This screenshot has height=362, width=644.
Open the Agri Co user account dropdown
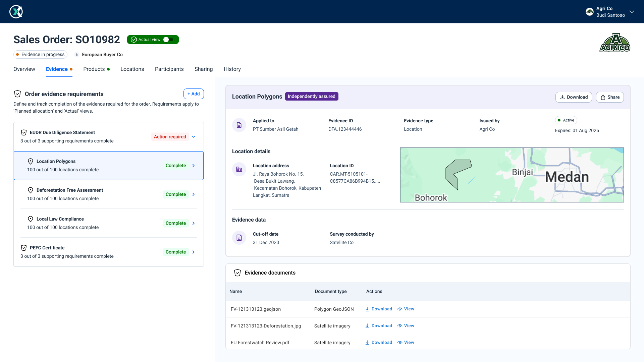click(632, 12)
